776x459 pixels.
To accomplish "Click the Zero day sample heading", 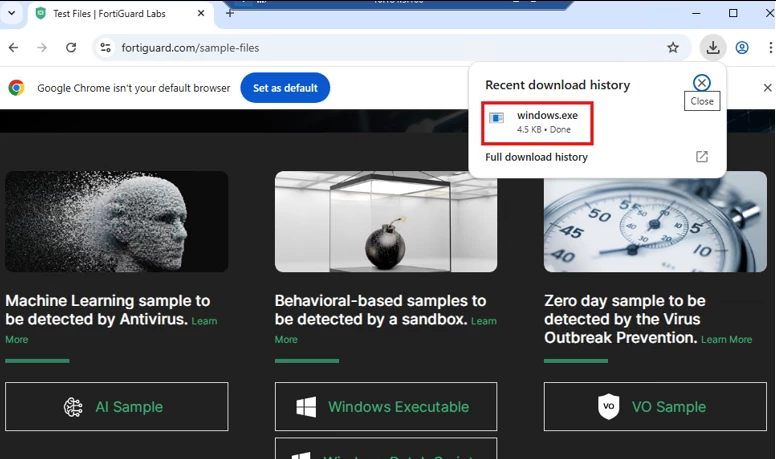I will [625, 319].
